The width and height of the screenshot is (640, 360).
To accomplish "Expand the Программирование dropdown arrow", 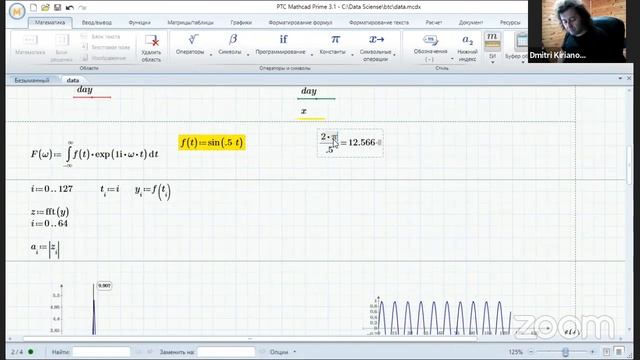I will point(312,54).
